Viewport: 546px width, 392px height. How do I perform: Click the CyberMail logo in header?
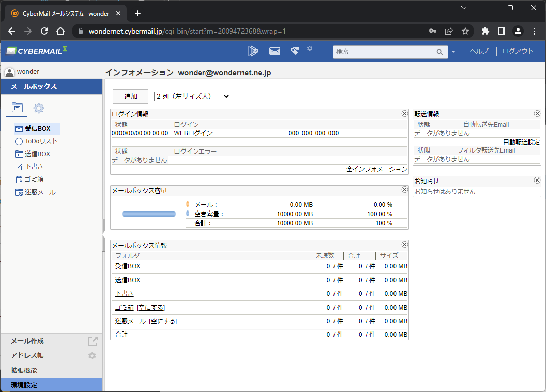pyautogui.click(x=37, y=51)
